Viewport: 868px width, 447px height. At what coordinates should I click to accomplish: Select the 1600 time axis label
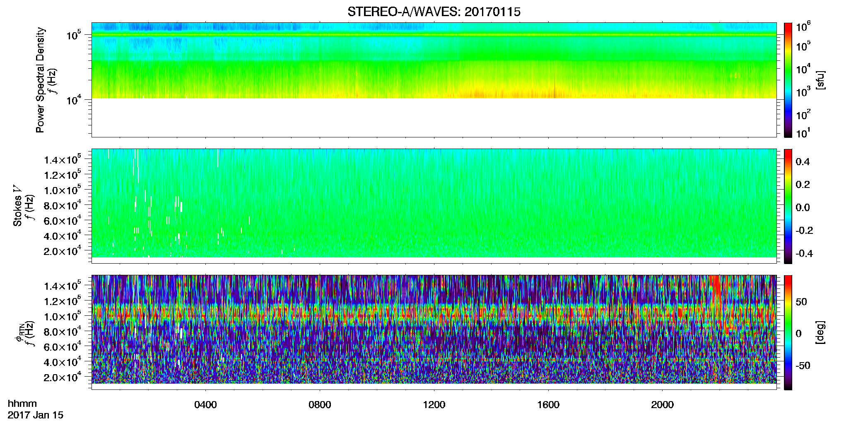pos(548,405)
